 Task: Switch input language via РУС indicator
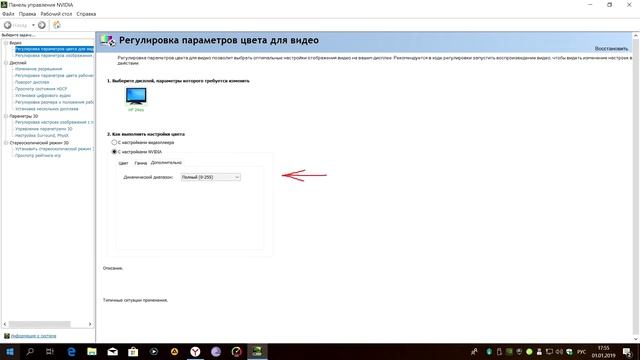coord(582,352)
